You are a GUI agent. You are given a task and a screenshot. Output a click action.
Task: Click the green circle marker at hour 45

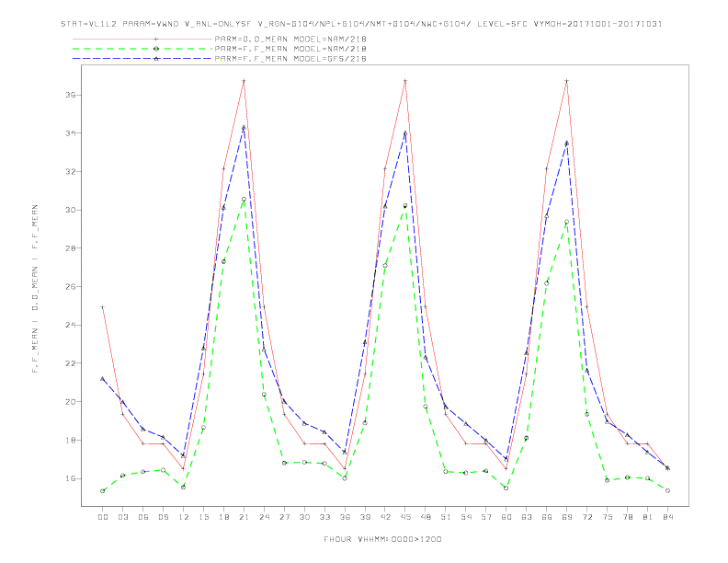tap(405, 206)
